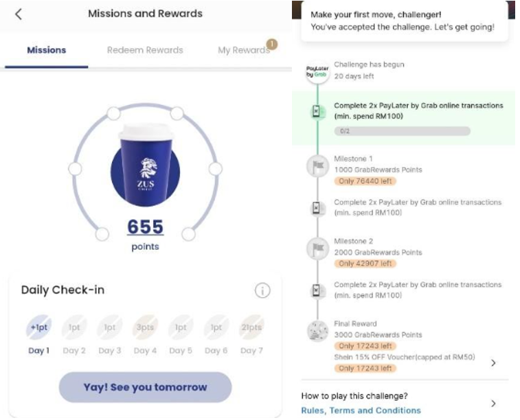This screenshot has height=420, width=520.
Task: Open the My Rewards tab
Action: click(243, 50)
